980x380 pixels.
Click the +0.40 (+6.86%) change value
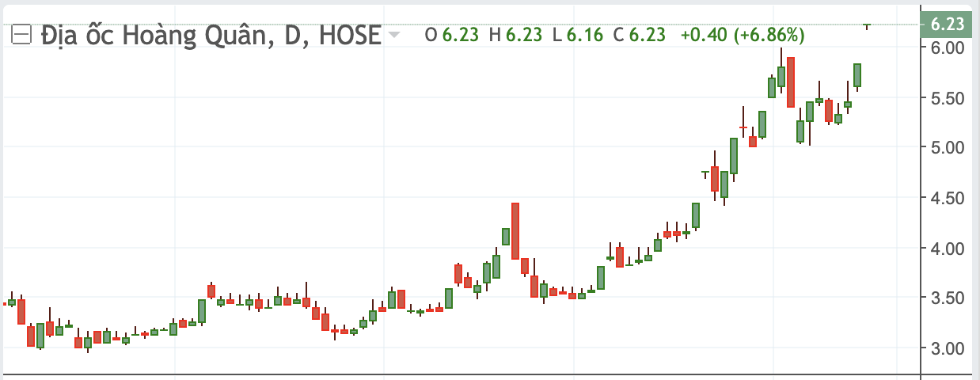(743, 35)
